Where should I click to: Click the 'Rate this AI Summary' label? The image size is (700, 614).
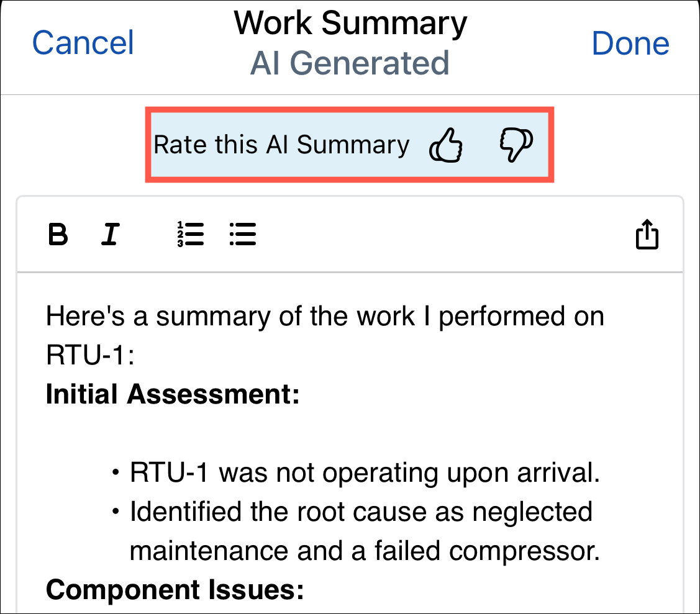pos(281,145)
